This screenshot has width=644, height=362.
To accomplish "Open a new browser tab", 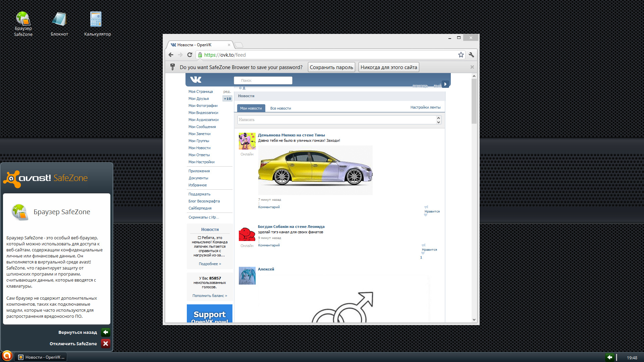I will (x=239, y=45).
